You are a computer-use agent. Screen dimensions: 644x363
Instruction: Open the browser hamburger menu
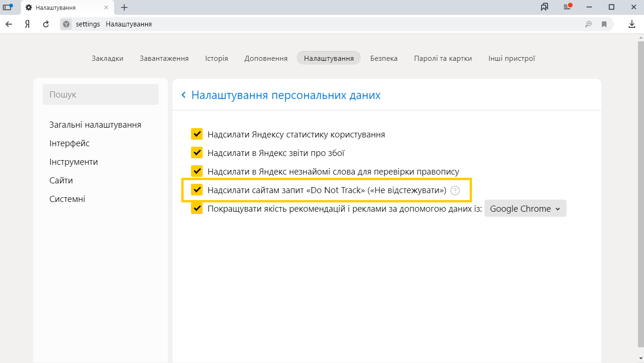[567, 7]
